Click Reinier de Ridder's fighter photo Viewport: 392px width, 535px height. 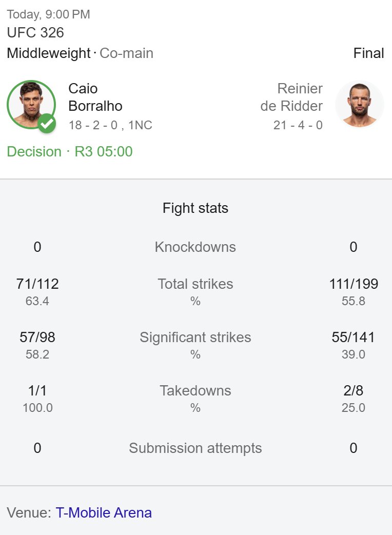(360, 105)
